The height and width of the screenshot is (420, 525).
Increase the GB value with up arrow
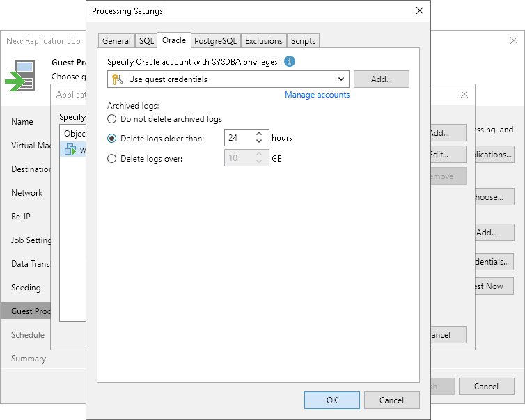[259, 154]
